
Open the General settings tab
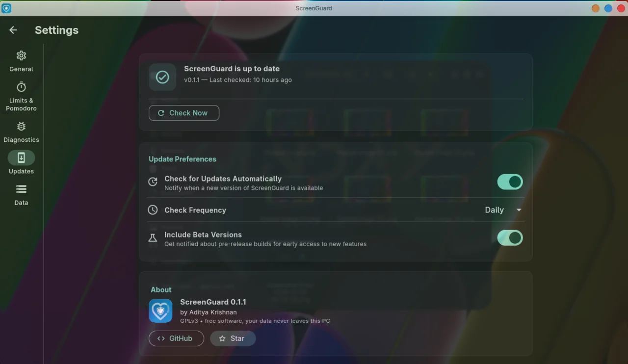click(21, 61)
